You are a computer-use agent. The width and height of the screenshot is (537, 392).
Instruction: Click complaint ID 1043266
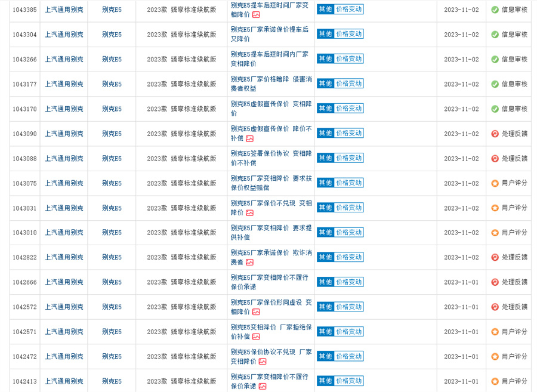click(24, 60)
